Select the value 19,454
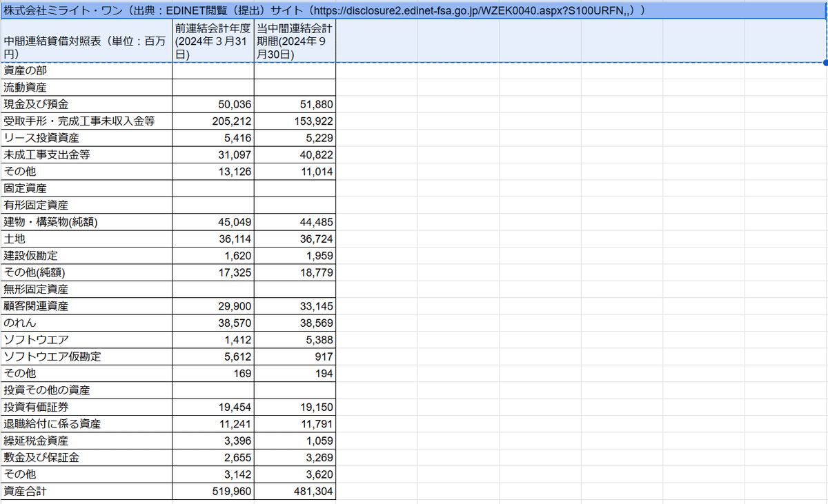This screenshot has width=828, height=504. [x=213, y=407]
